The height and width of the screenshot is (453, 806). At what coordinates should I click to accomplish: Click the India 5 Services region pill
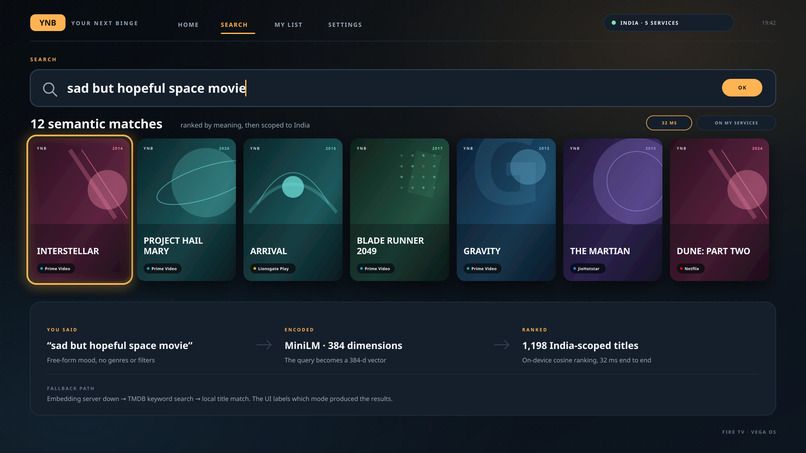pos(668,23)
